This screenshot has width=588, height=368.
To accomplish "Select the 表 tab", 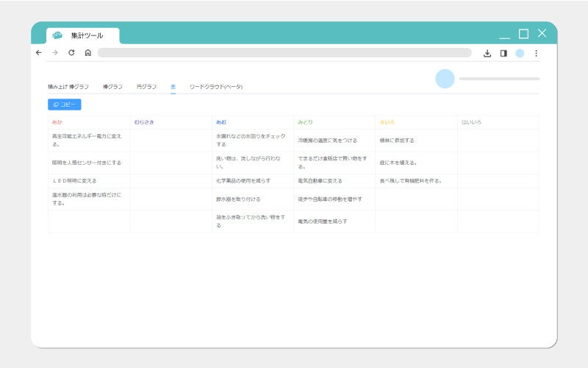I will [173, 87].
